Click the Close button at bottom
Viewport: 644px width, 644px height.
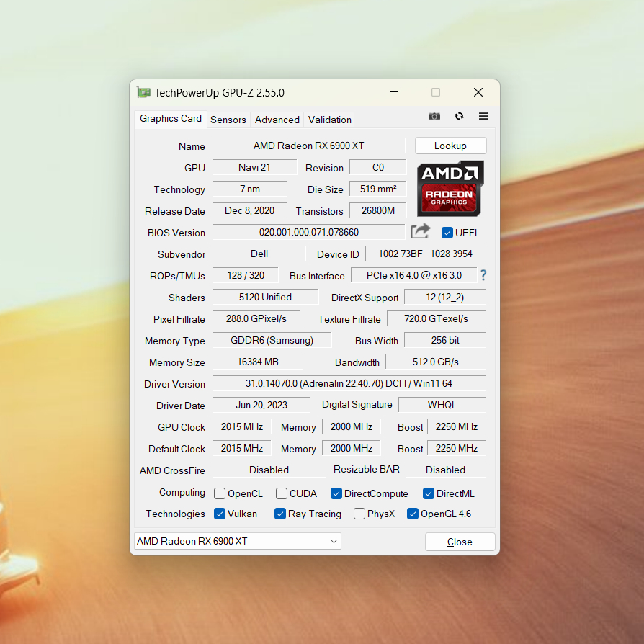460,542
